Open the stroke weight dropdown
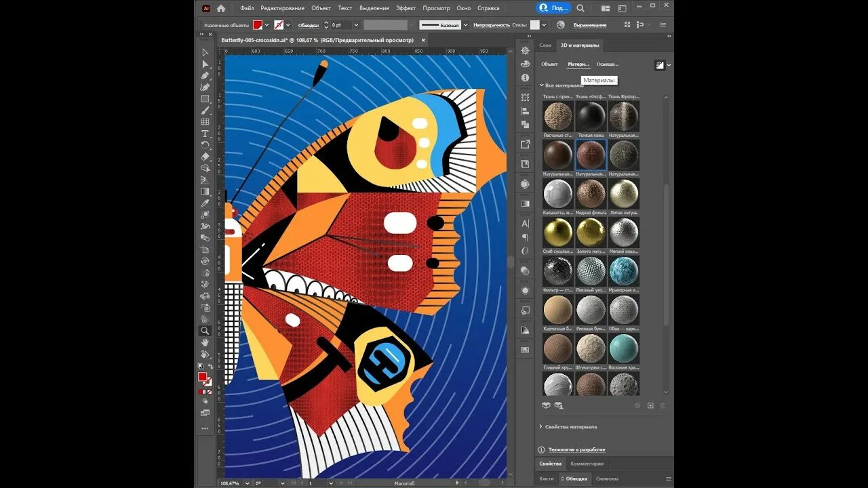Image resolution: width=868 pixels, height=488 pixels. coord(355,25)
